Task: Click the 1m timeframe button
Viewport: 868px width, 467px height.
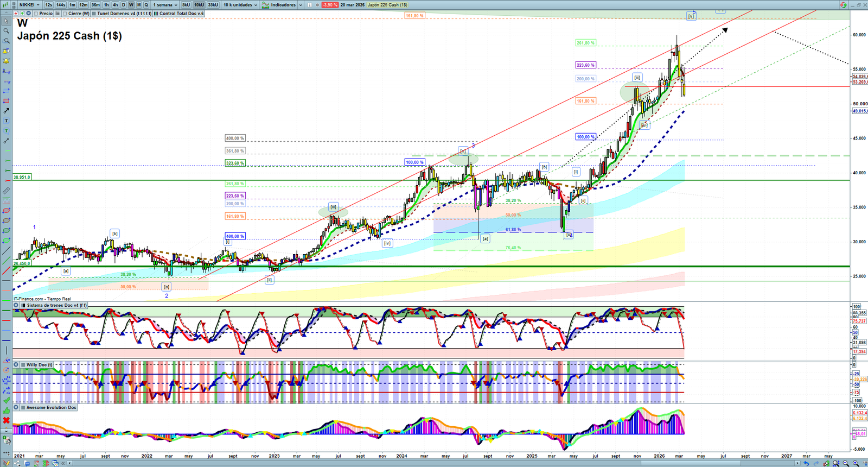Action: point(72,5)
